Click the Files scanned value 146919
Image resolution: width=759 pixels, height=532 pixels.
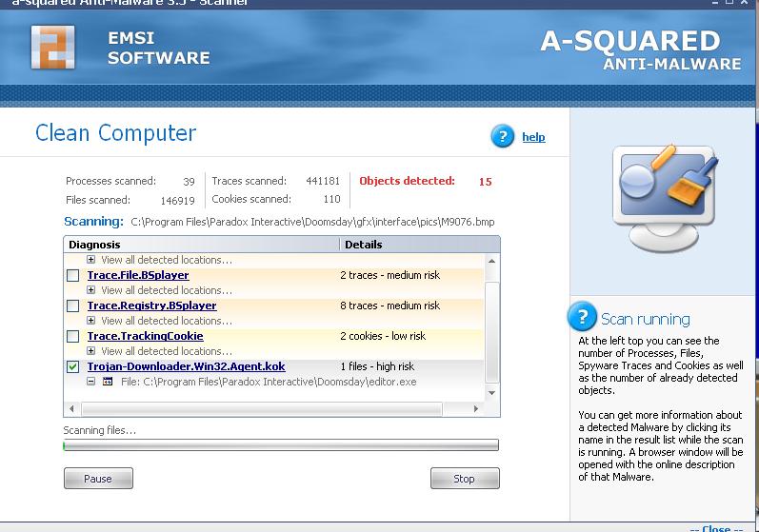pyautogui.click(x=178, y=200)
